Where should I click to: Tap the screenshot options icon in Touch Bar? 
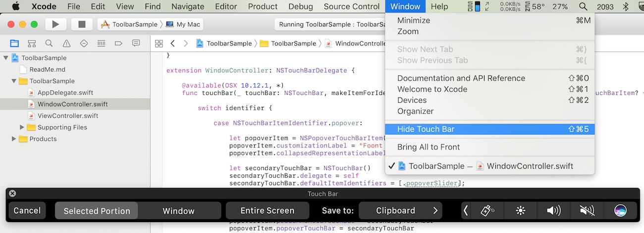tap(487, 211)
